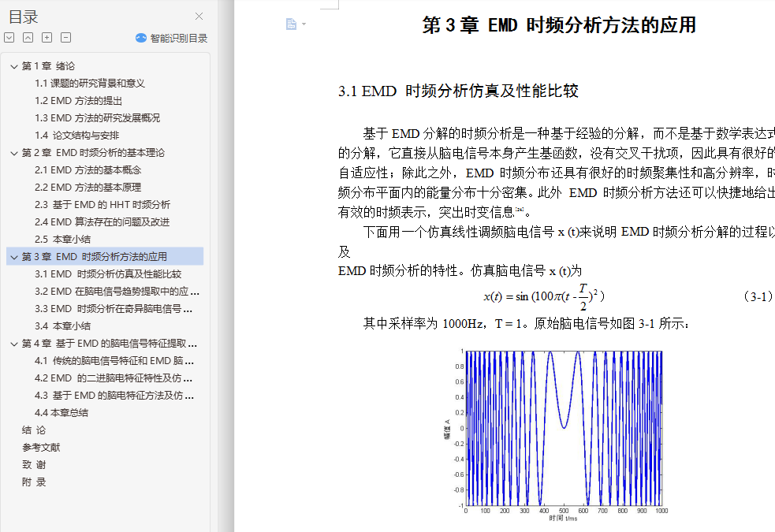Image resolution: width=775 pixels, height=532 pixels.
Task: Jump to 4.3 基于EMD的脑电特征方法及仿 entry
Action: point(114,396)
